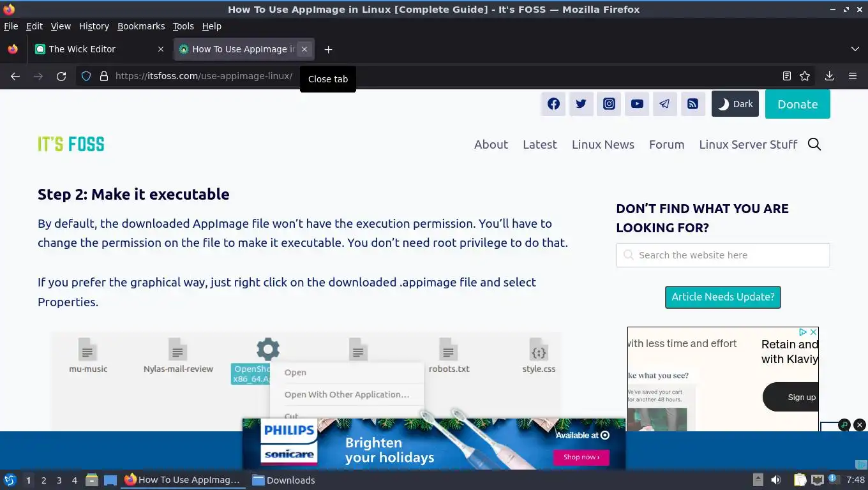Click the It's FOSS logo
The width and height of the screenshot is (868, 490).
[x=71, y=144]
